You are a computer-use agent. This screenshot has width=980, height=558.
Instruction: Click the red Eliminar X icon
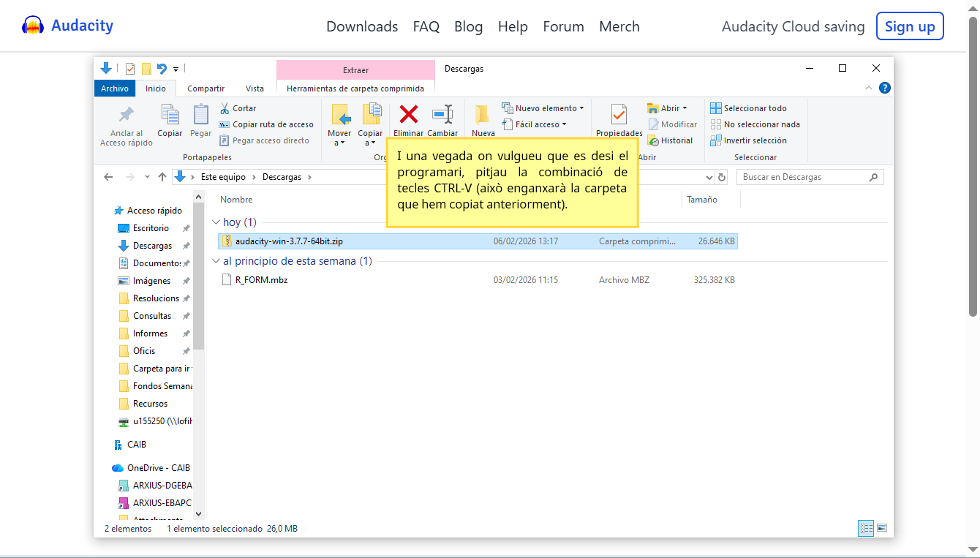pyautogui.click(x=408, y=114)
